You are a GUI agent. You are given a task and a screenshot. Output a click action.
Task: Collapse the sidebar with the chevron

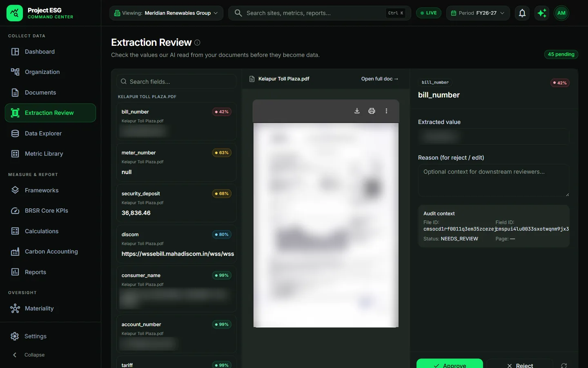(15, 355)
